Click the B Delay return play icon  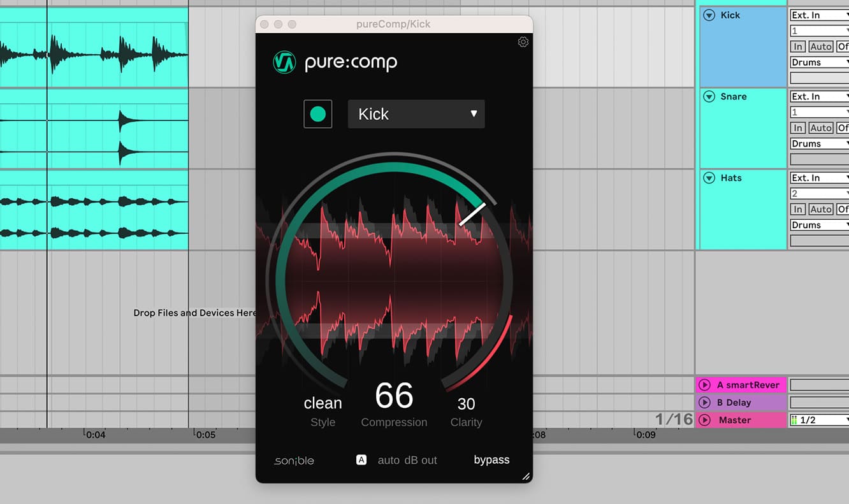coord(704,403)
